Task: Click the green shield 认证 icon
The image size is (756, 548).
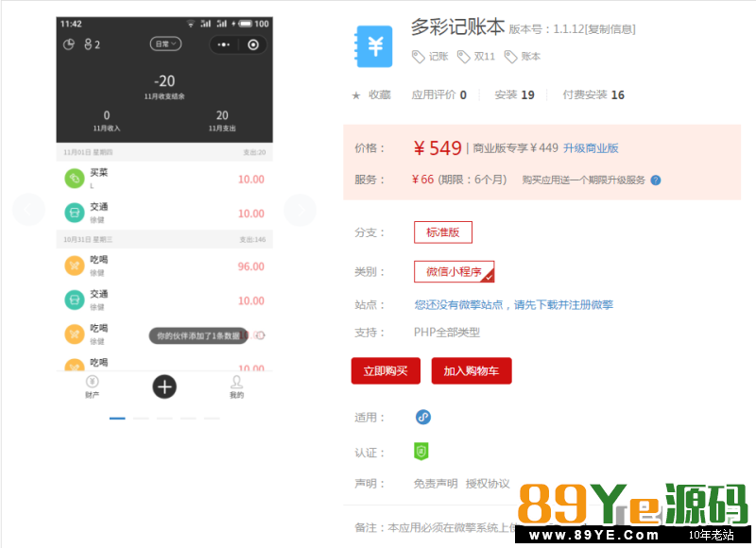Action: coord(421,452)
